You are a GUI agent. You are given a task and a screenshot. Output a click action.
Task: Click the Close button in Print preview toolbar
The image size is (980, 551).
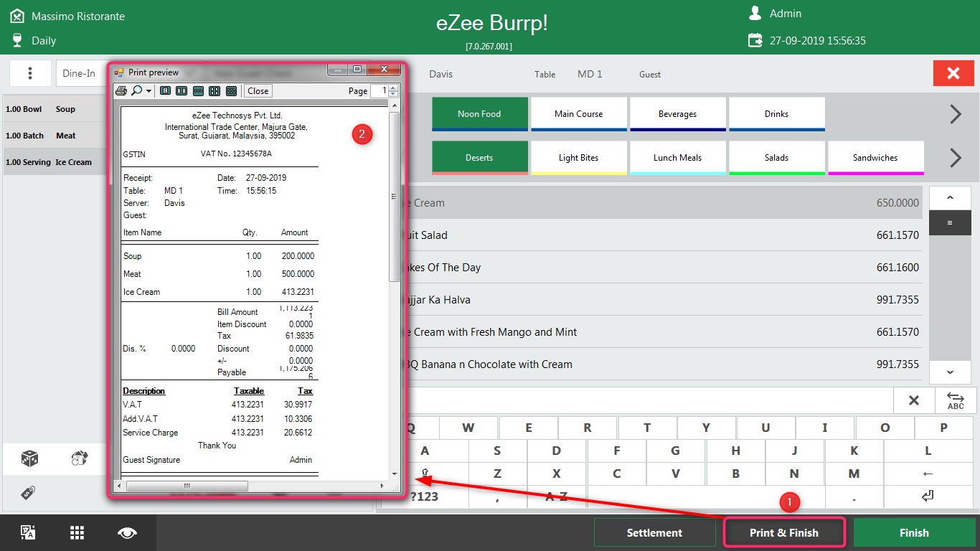coord(258,91)
